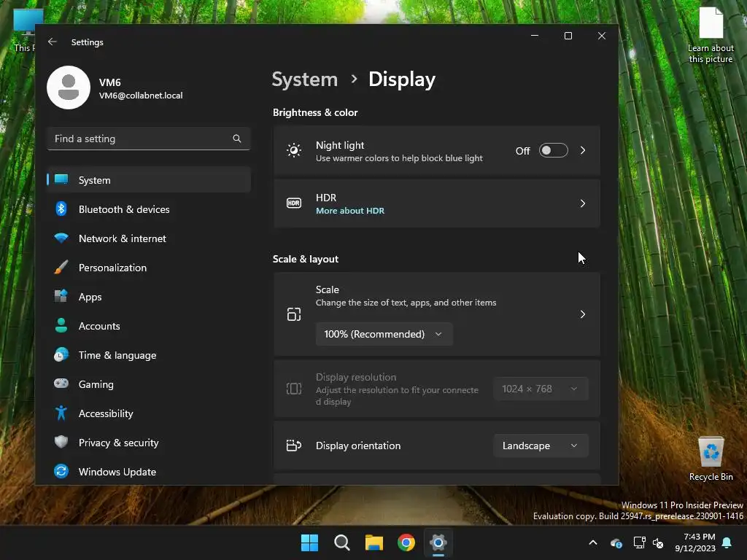Click the back arrow in Settings
The width and height of the screenshot is (747, 560).
click(53, 42)
